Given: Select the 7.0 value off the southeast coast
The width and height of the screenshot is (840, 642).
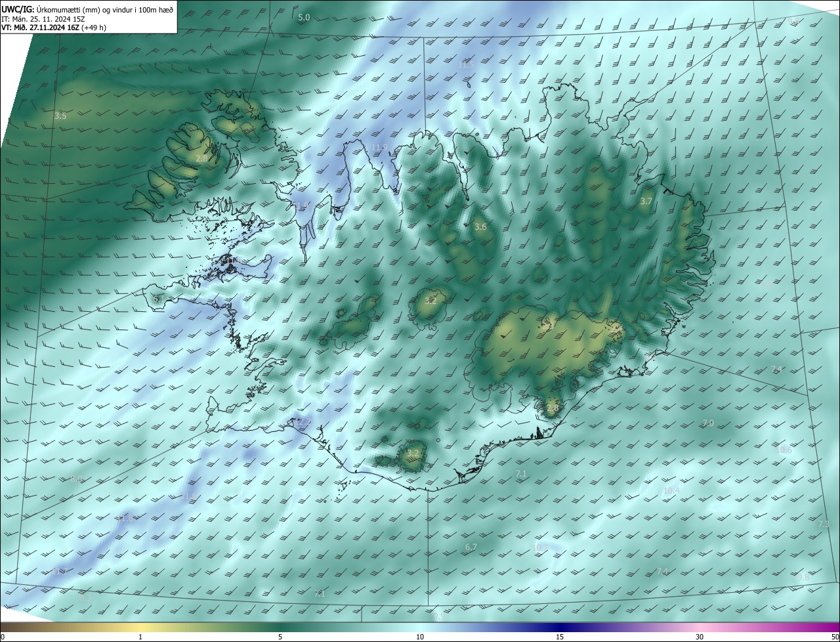Looking at the screenshot, I should point(708,423).
